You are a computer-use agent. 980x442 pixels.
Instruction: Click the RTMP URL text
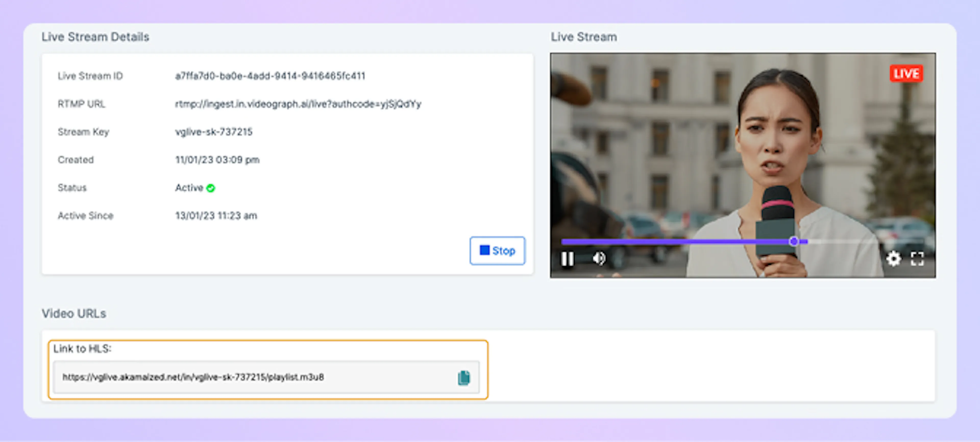298,104
